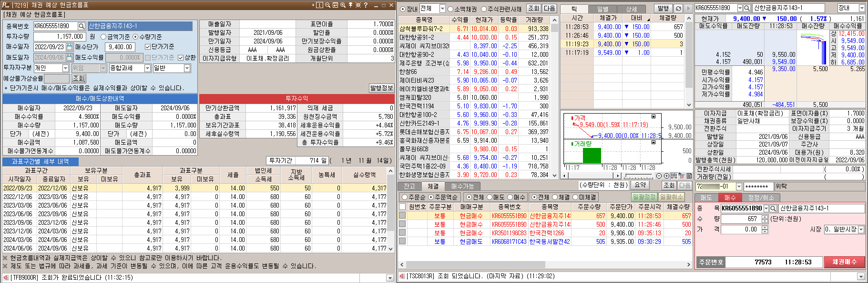Click the chart data list icon
This screenshot has height=283, width=868.
[689, 176]
